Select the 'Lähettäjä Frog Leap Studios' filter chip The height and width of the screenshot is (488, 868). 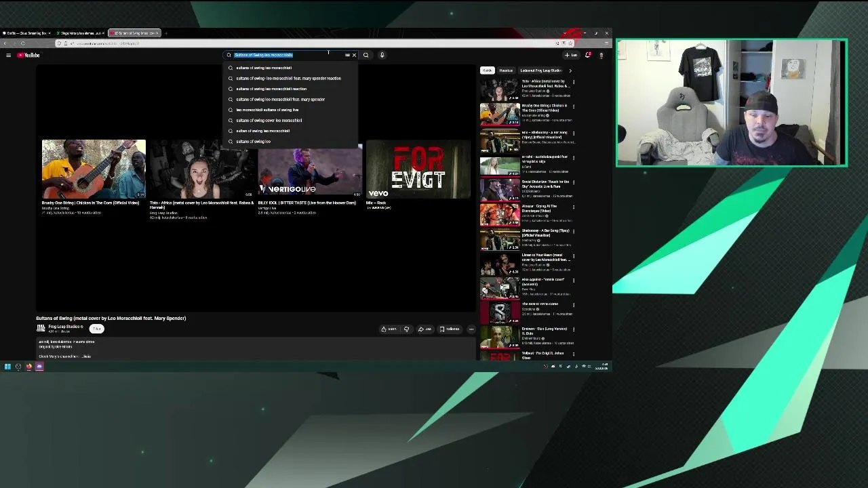coord(541,70)
